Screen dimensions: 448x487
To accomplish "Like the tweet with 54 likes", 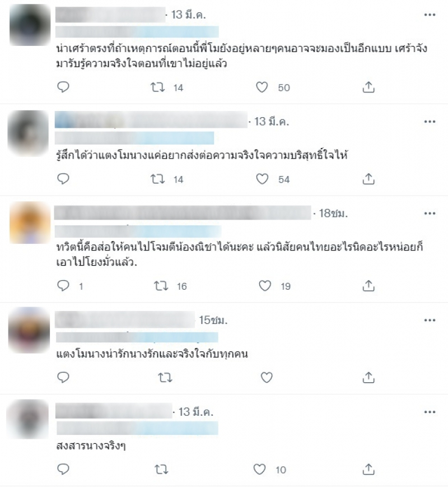I will pyautogui.click(x=262, y=179).
